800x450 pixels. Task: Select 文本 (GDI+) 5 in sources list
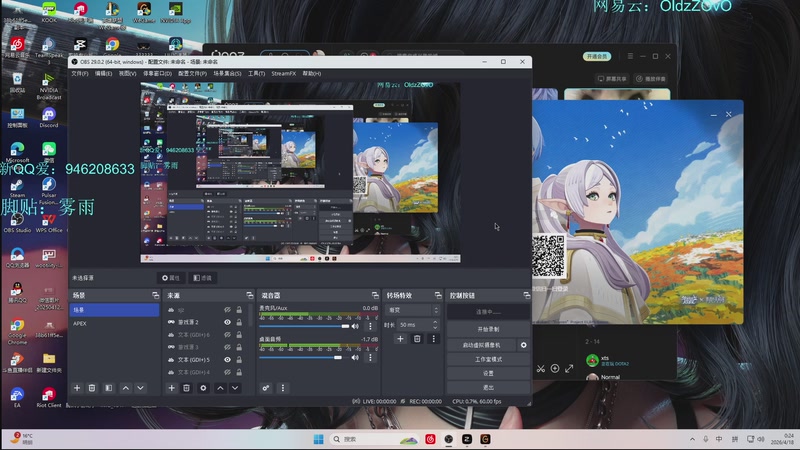193,360
